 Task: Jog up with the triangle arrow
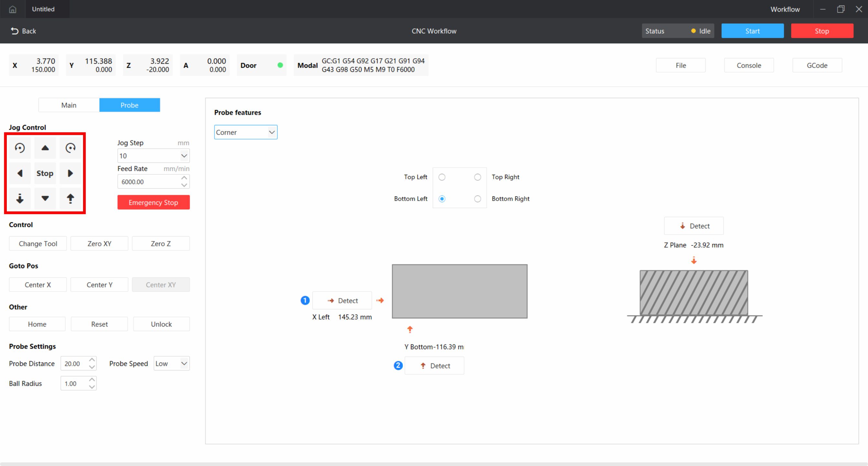[45, 148]
